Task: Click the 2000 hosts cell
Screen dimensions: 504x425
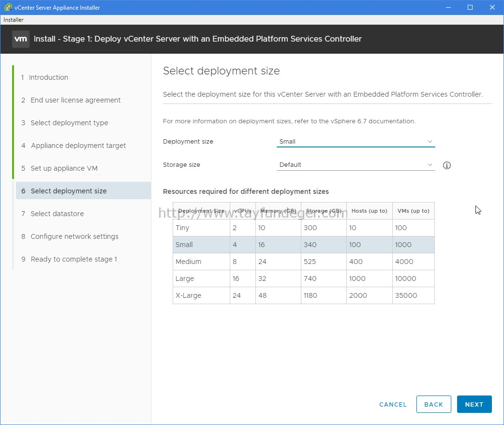Action: click(370, 295)
